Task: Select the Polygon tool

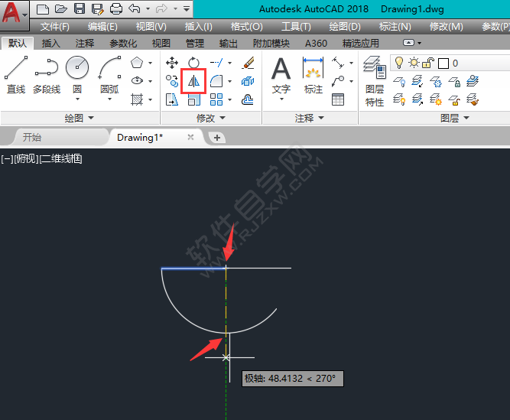Action: click(x=137, y=63)
